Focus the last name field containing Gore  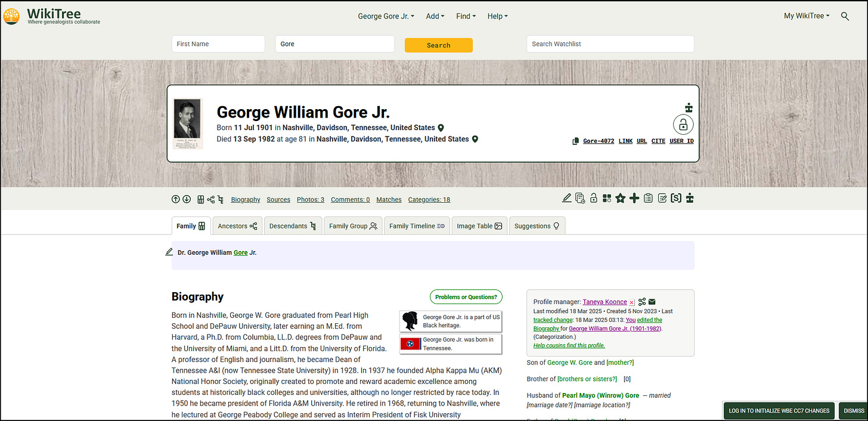pos(334,44)
